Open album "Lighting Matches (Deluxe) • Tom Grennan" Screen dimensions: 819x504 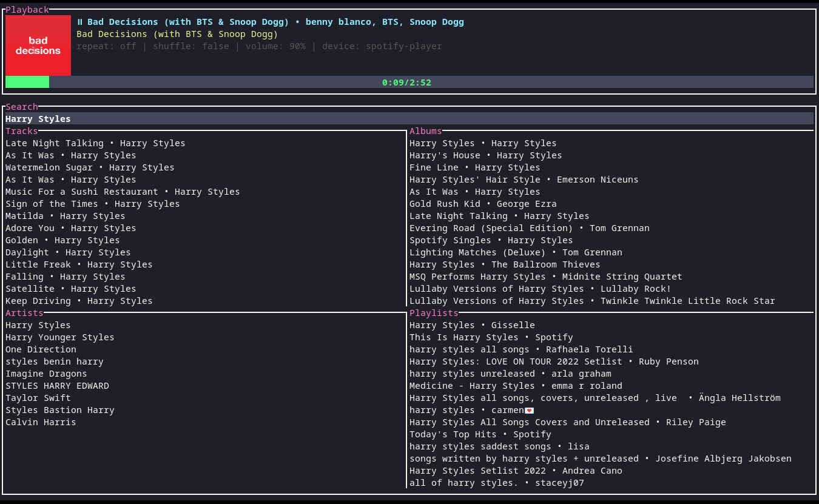tap(516, 252)
